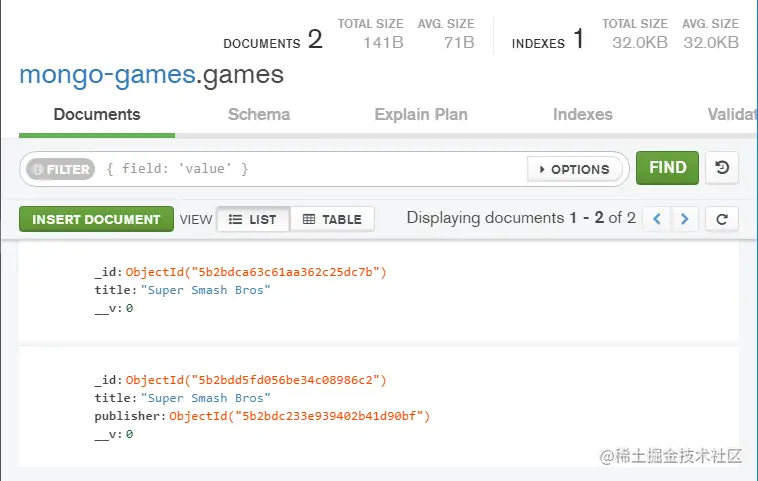The height and width of the screenshot is (481, 758).
Task: Expand the query OPTIONS
Action: tap(574, 169)
